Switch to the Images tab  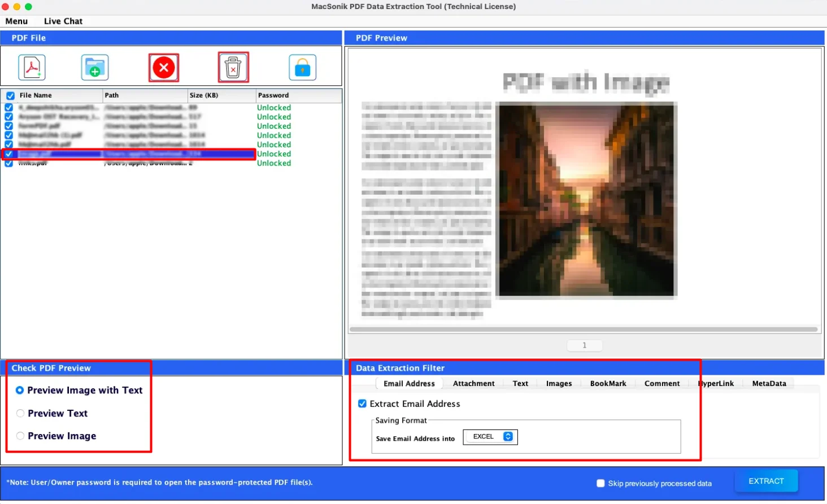point(559,383)
